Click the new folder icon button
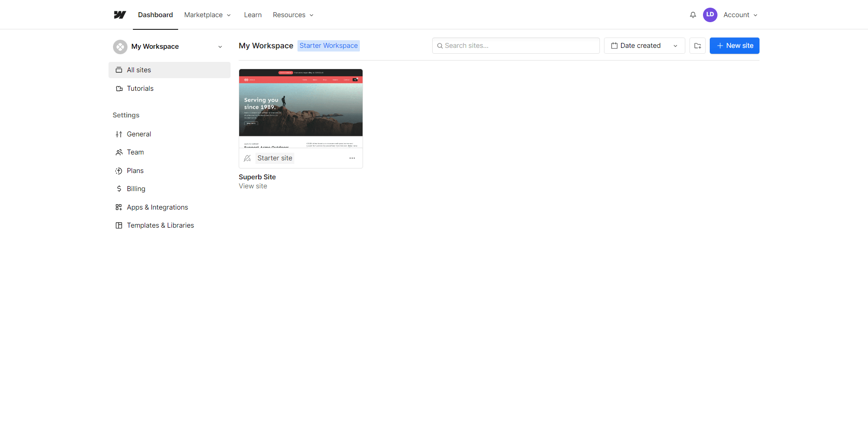Image resolution: width=868 pixels, height=421 pixels. (697, 46)
